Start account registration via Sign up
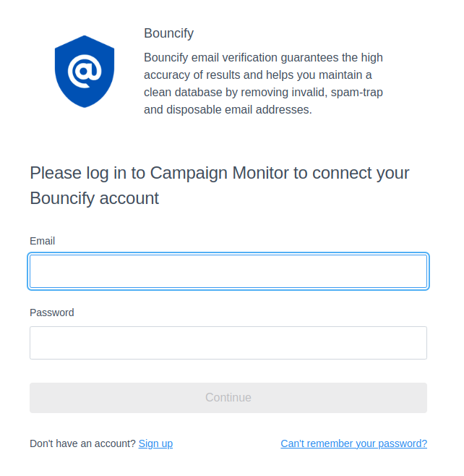 click(x=155, y=443)
